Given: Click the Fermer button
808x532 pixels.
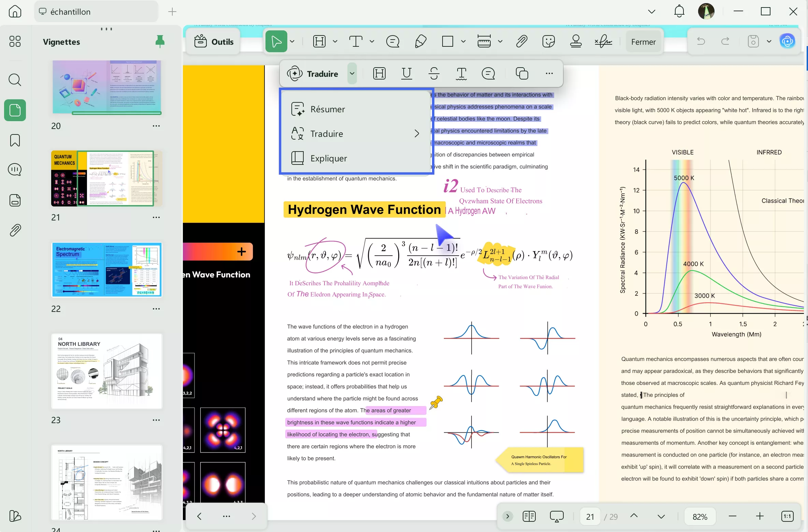Looking at the screenshot, I should pyautogui.click(x=643, y=42).
